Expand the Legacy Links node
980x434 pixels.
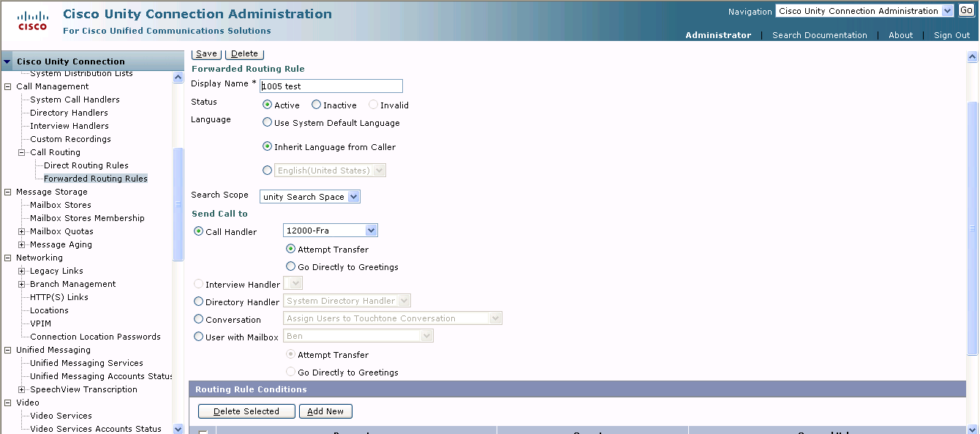coord(22,271)
